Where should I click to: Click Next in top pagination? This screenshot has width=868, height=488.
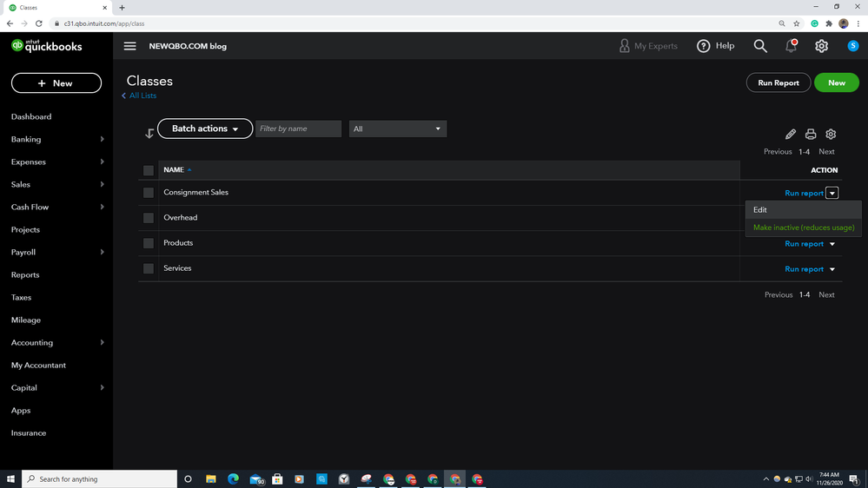coord(826,152)
